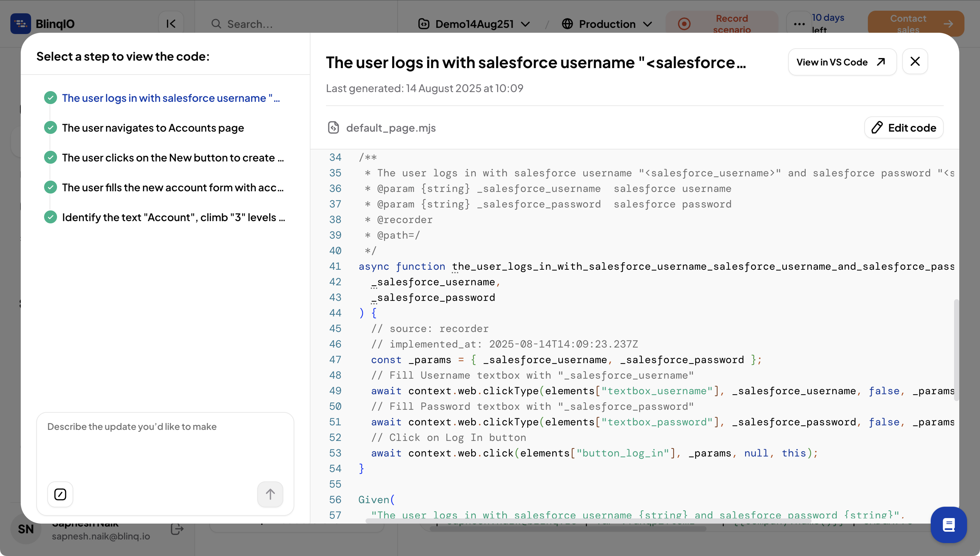Click the search magnifier icon
Viewport: 980px width, 556px height.
[216, 24]
